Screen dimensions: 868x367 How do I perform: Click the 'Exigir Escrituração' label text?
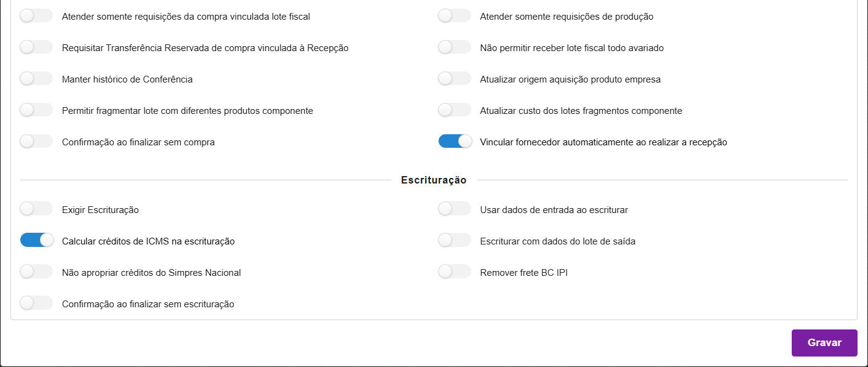tap(100, 210)
